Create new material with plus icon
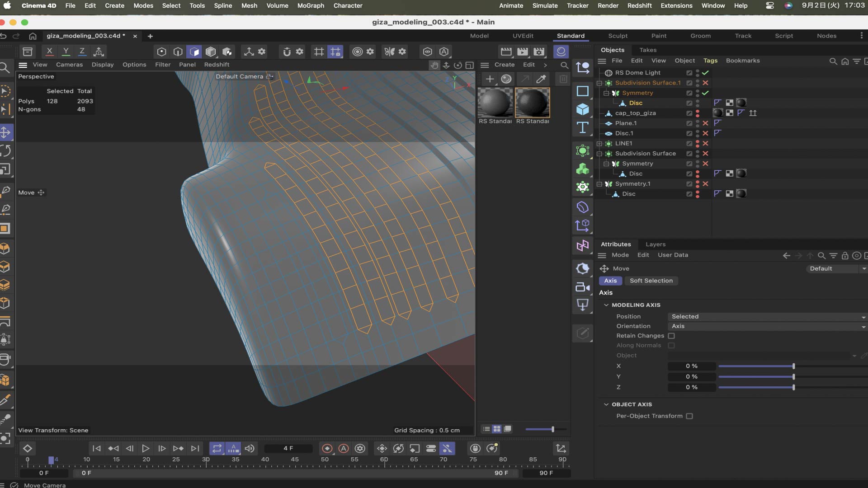 490,79
